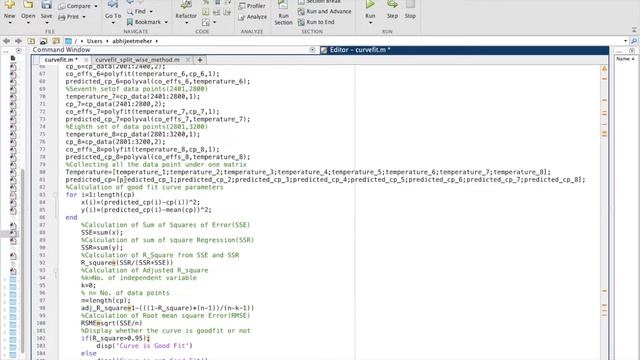Click the Save disk icon
This screenshot has height=360, width=640.
[x=46, y=4]
